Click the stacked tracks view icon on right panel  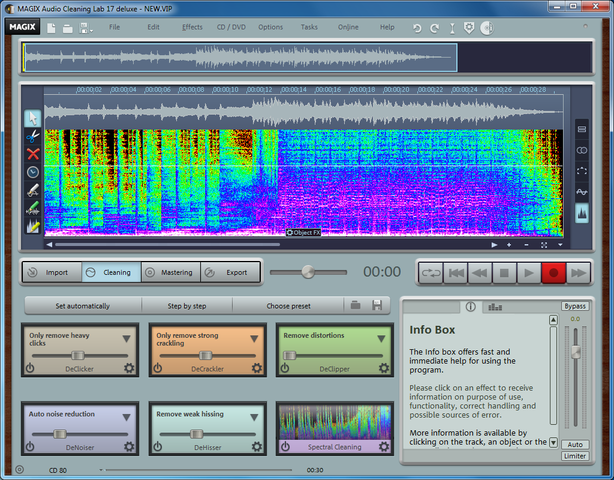coord(582,129)
